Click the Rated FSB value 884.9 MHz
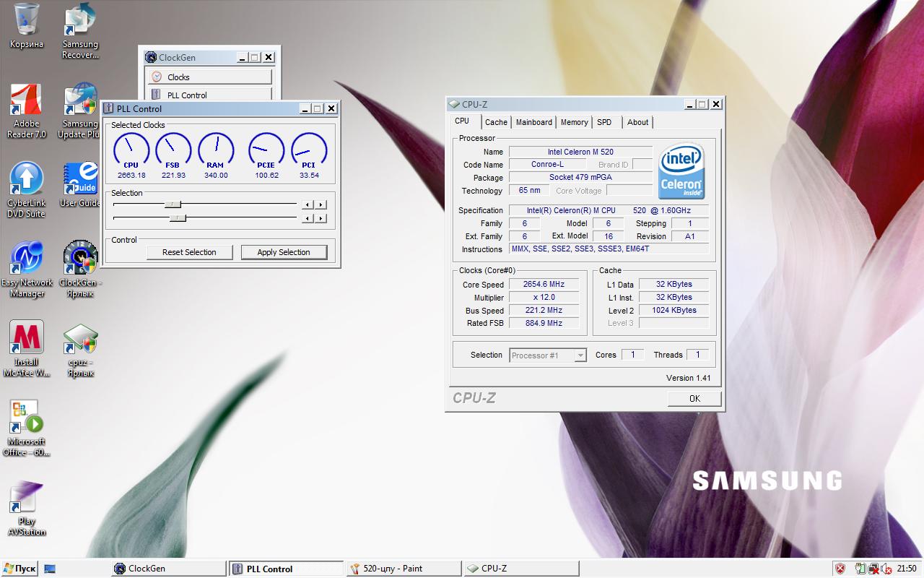 pyautogui.click(x=544, y=323)
